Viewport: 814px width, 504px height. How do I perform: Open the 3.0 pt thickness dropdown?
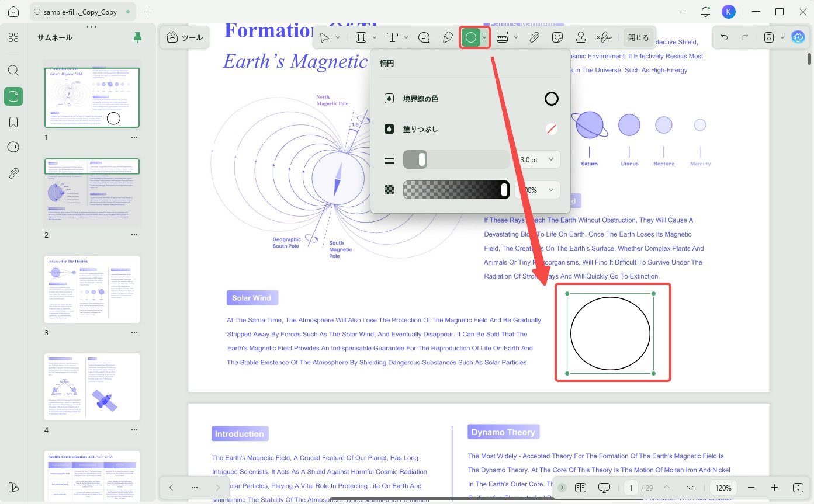(x=537, y=159)
